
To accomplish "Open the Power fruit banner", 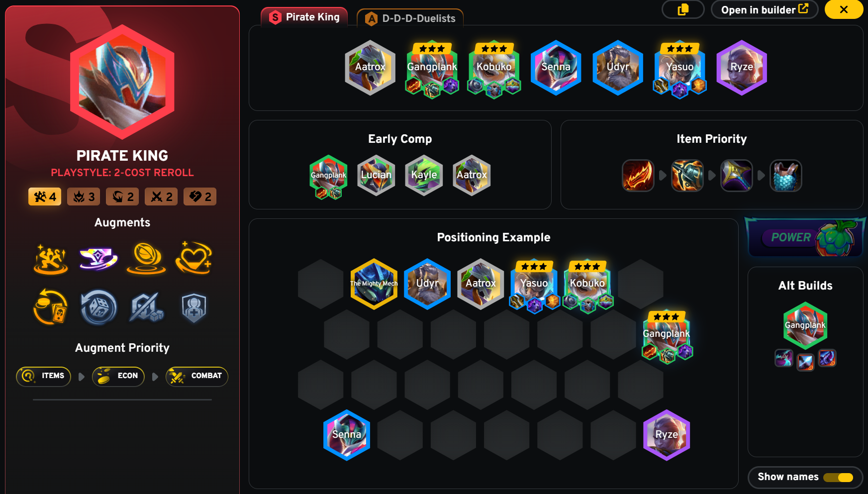I will point(805,237).
